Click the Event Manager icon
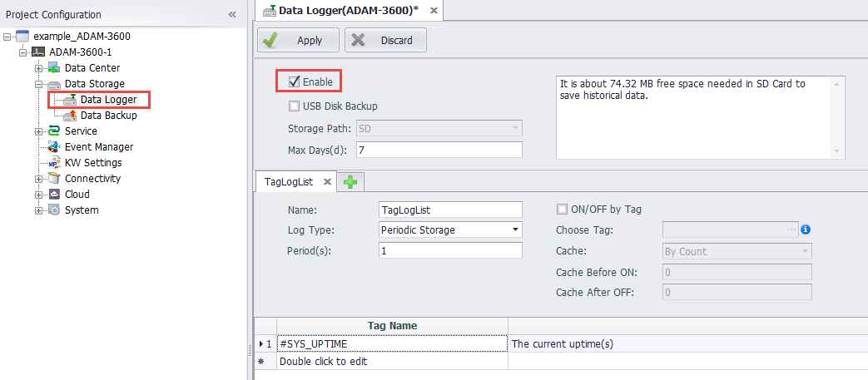Viewport: 868px width, 380px height. tap(54, 147)
